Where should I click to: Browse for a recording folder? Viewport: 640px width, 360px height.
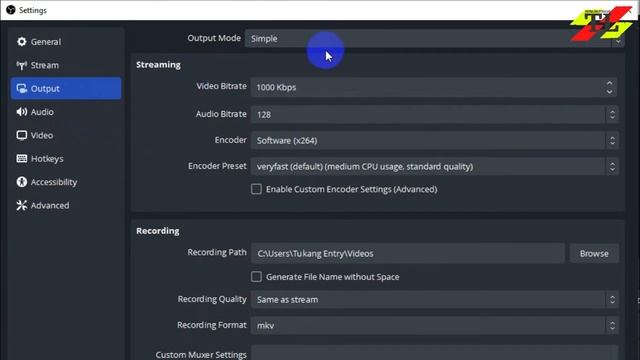[594, 253]
